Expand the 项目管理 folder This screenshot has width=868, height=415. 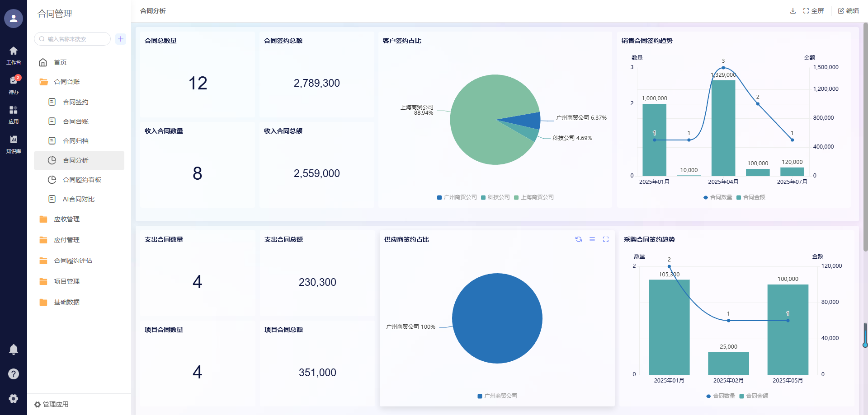[x=66, y=281]
